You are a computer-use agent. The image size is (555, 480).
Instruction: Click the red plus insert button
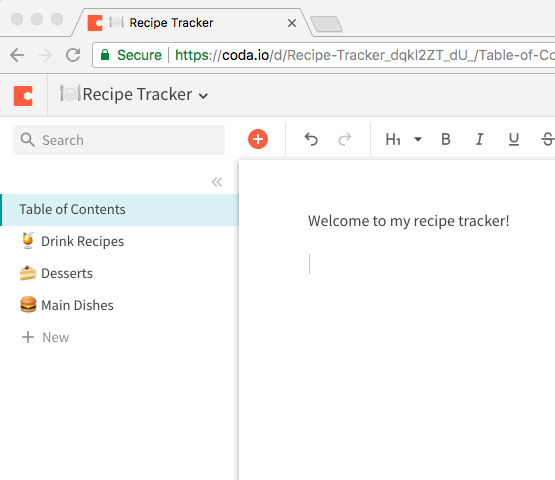[258, 139]
